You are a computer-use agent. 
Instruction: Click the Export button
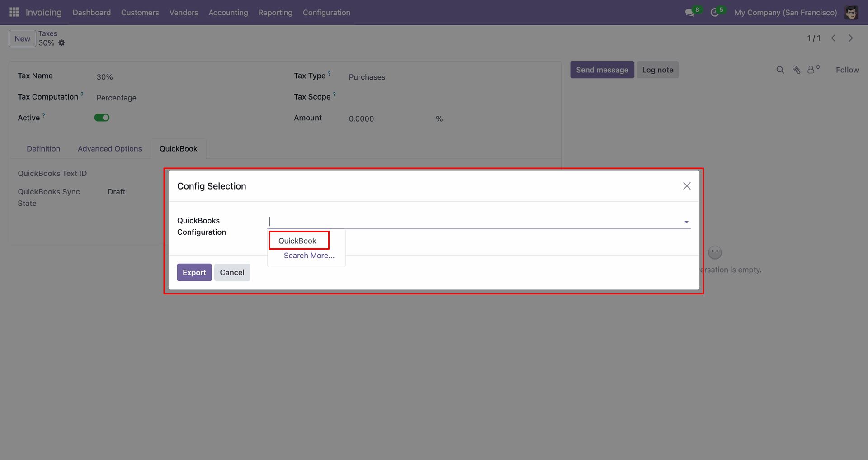coord(194,272)
